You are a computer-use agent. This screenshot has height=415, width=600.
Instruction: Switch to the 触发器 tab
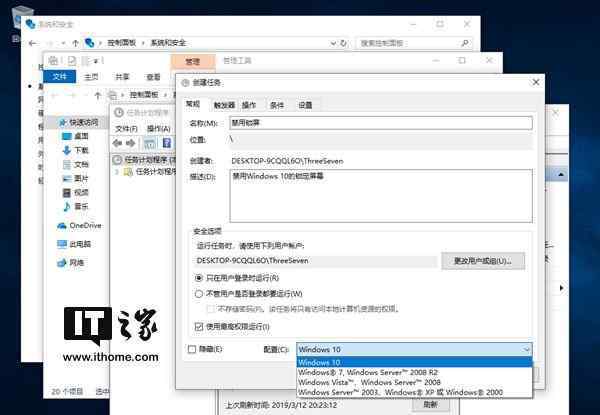224,105
